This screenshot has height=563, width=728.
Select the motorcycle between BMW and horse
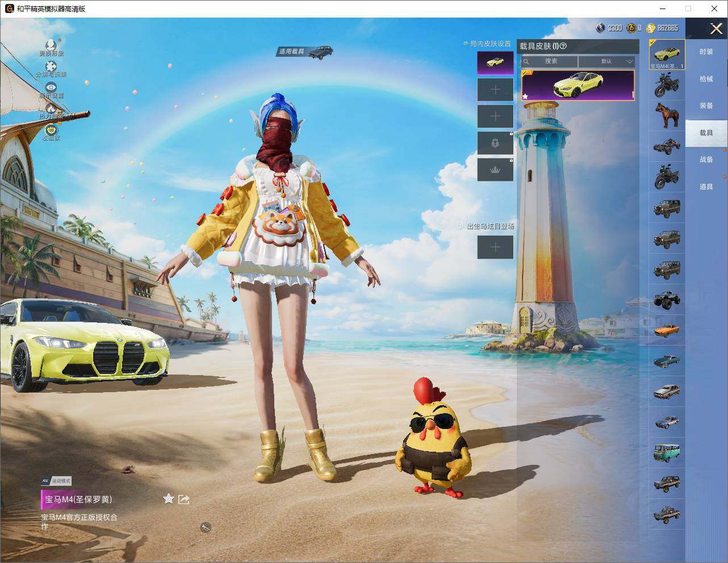pyautogui.click(x=667, y=85)
